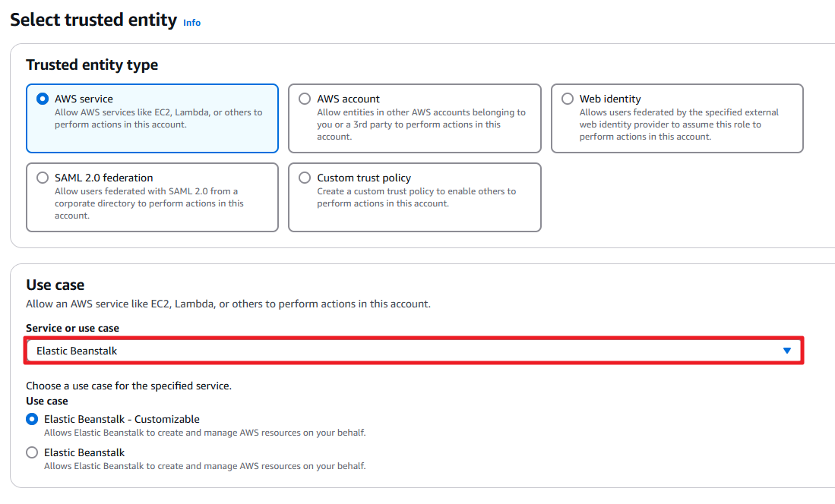Click the Web identity description text
This screenshot has width=835, height=504.
[x=679, y=124]
